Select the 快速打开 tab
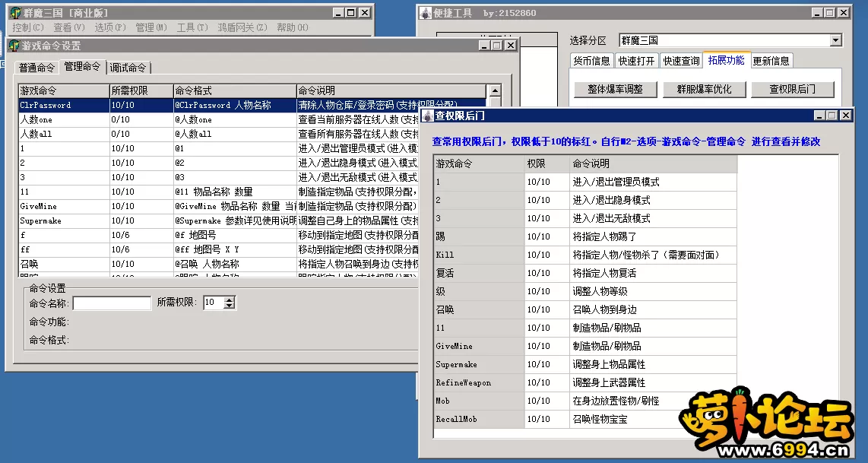This screenshot has height=463, width=868. (x=637, y=61)
